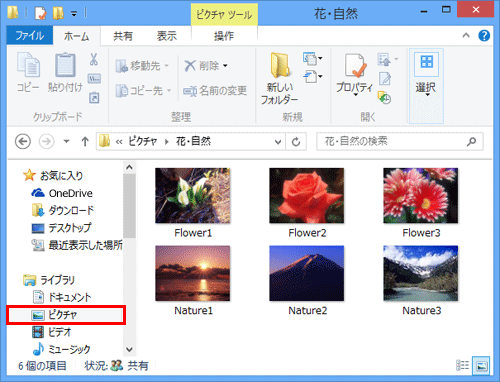Image resolution: width=500 pixels, height=382 pixels.
Task: Click the Help question mark icon
Action: (x=484, y=35)
